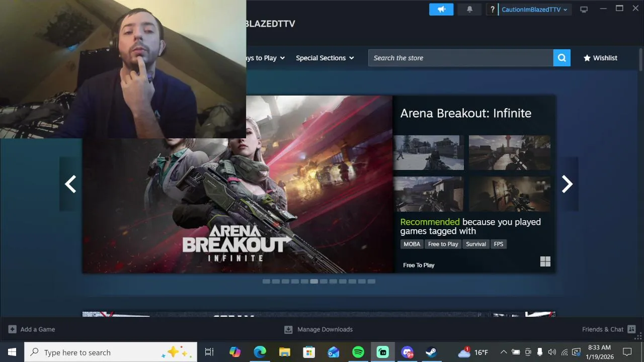Click the store search magnifier button
This screenshot has width=644, height=362.
pyautogui.click(x=561, y=58)
